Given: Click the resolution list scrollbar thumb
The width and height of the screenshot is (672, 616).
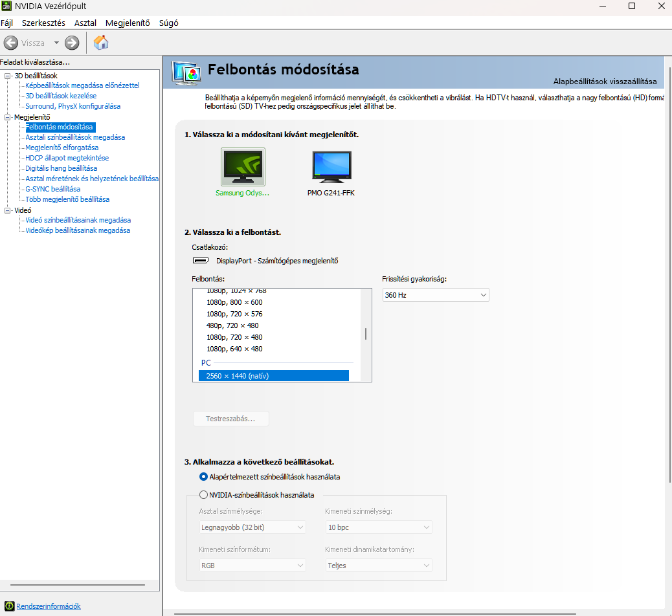Looking at the screenshot, I should coord(366,334).
